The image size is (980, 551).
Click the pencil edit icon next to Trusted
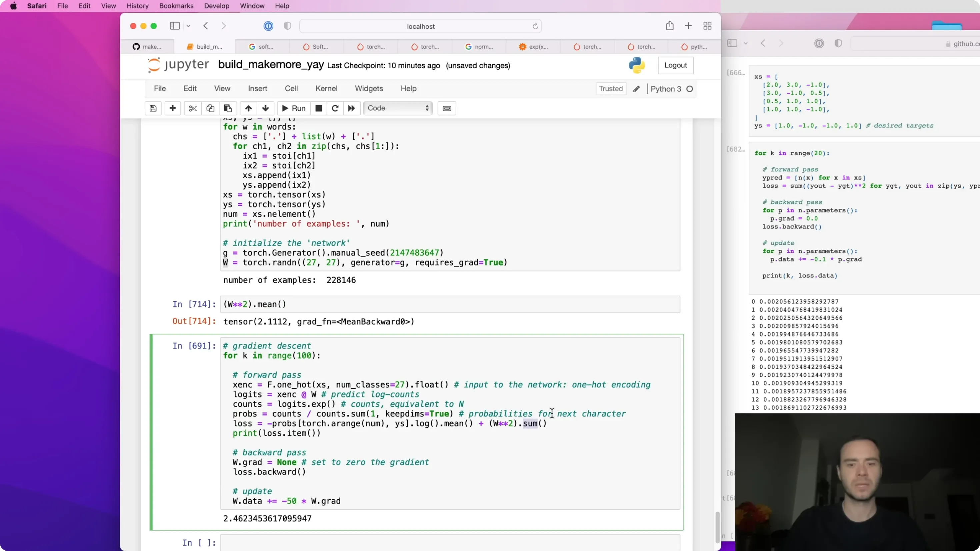[x=636, y=89]
